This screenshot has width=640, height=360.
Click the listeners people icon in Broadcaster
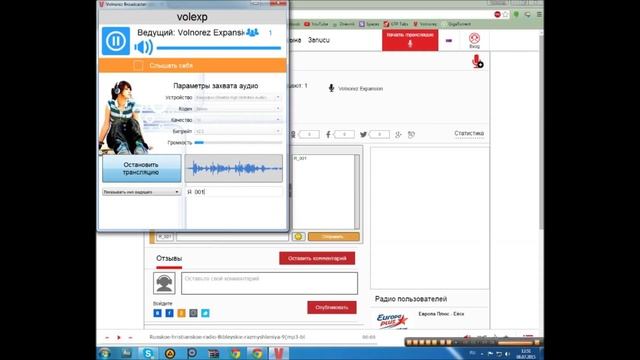pyautogui.click(x=252, y=32)
